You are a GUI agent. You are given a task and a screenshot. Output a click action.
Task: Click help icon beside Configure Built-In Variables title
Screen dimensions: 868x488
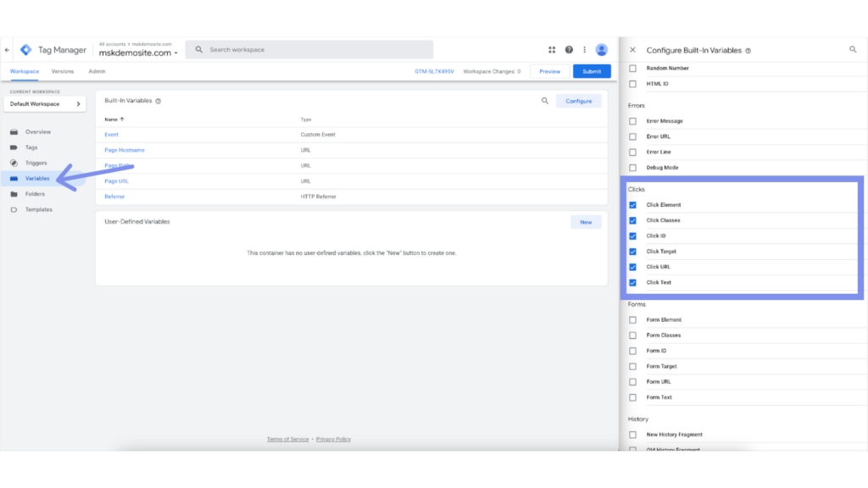tap(748, 50)
